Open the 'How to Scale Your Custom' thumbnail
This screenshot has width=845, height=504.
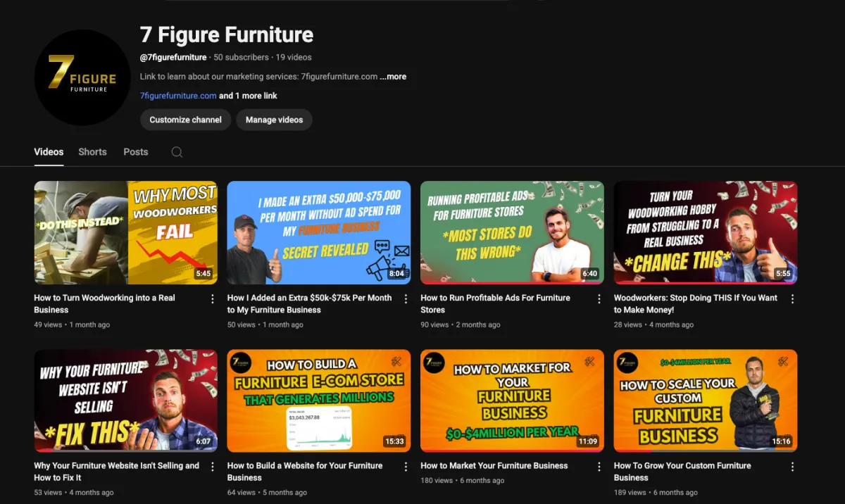[x=706, y=401]
